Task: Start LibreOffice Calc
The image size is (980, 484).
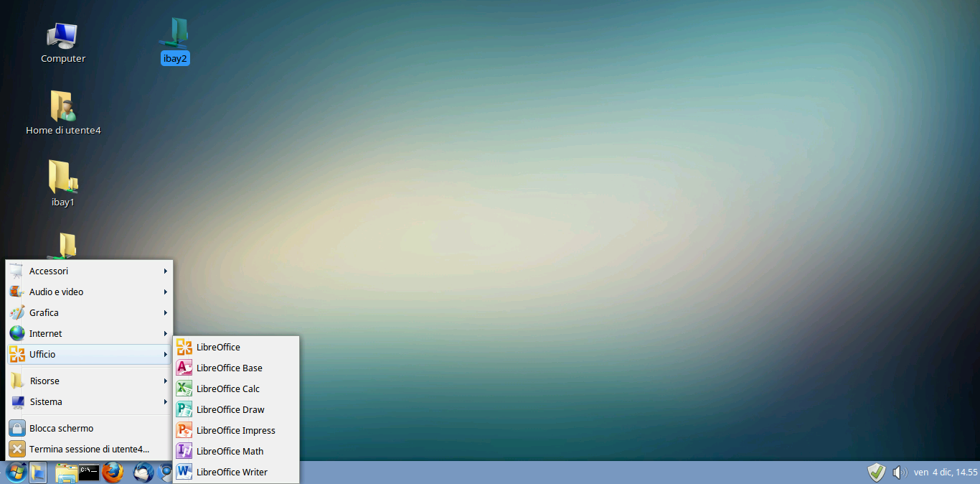Action: point(236,388)
